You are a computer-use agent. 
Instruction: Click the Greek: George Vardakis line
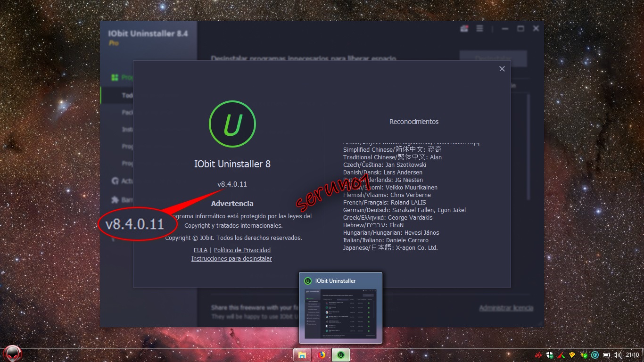pos(388,217)
